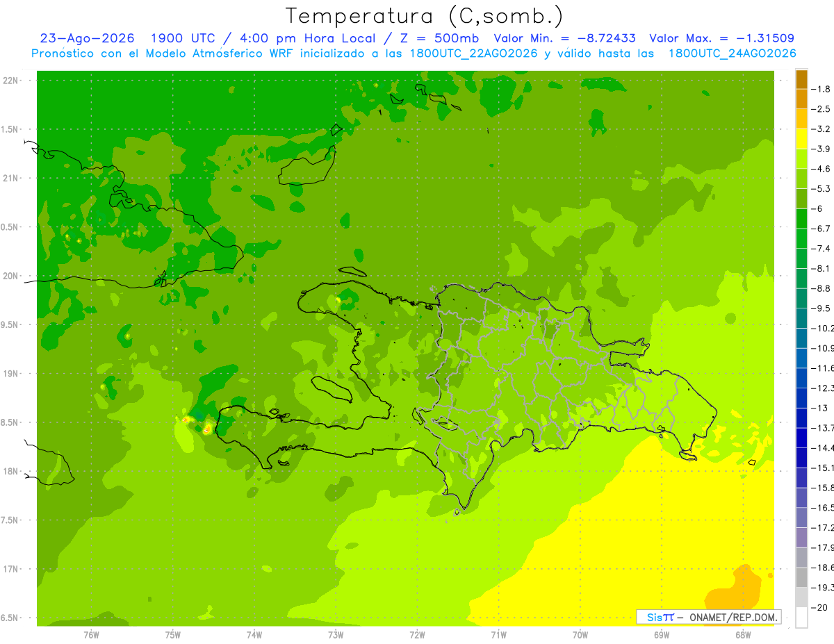Image resolution: width=834 pixels, height=644 pixels.
Task: Click the "-8.1" legend value
Action: click(x=821, y=268)
